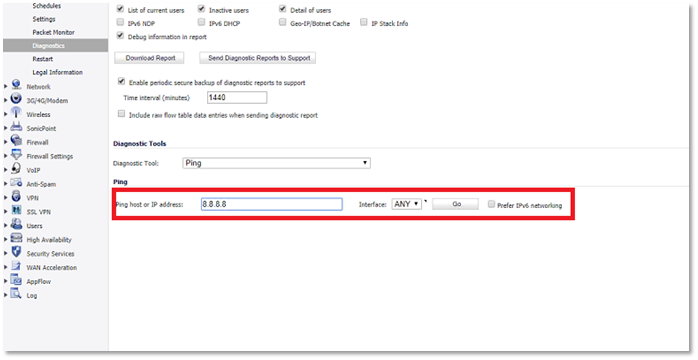Click Go button to ping

[456, 204]
